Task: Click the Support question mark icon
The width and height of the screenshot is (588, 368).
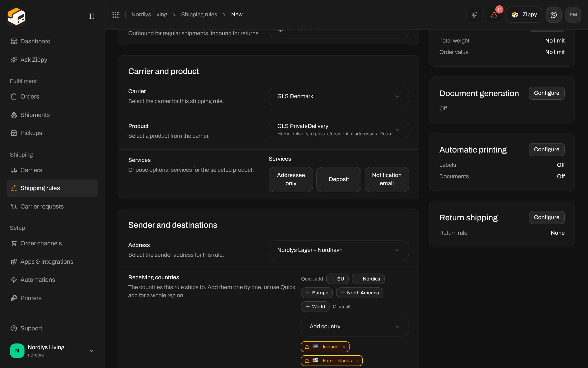Action: [14, 328]
